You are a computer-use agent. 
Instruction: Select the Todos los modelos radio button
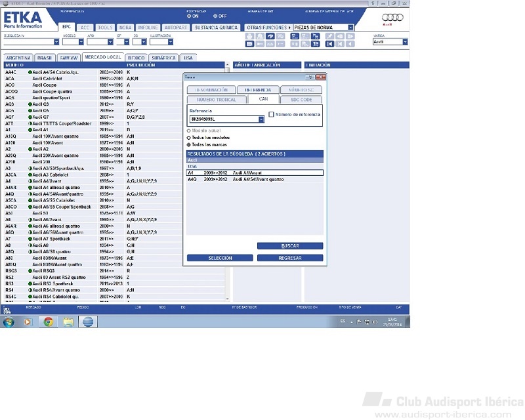click(188, 138)
